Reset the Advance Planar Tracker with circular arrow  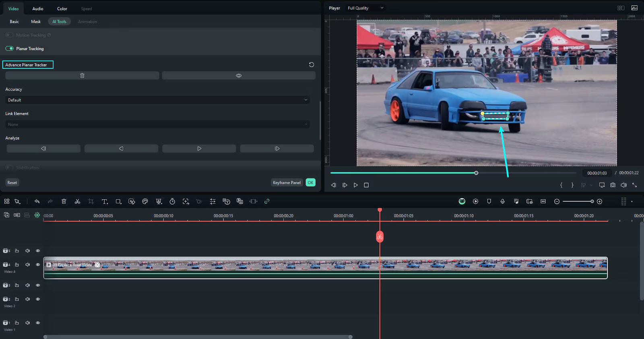312,64
